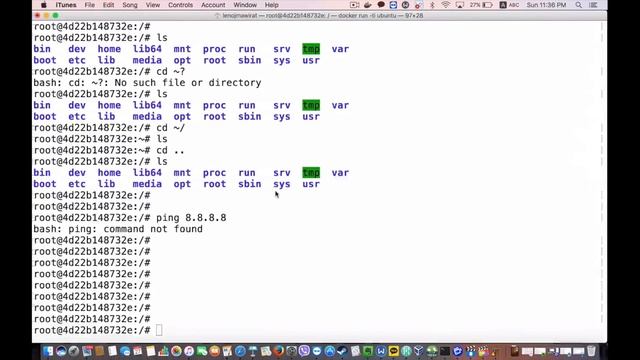Open the iTunes application menu
This screenshot has width=640, height=360.
coord(66,5)
